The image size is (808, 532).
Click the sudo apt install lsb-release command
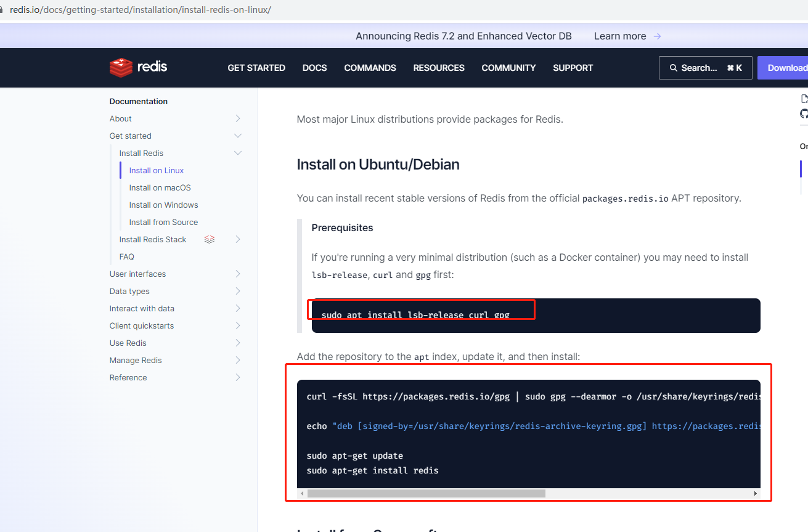pos(415,315)
